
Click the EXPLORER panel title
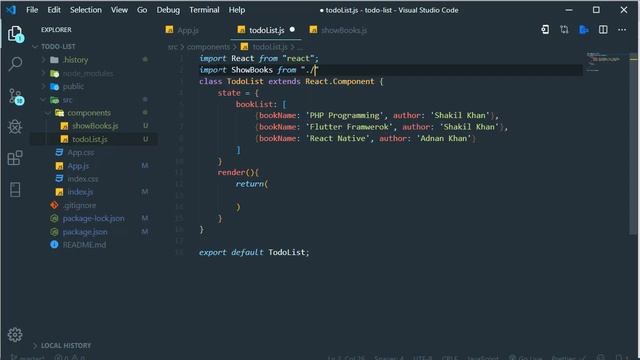point(56,30)
